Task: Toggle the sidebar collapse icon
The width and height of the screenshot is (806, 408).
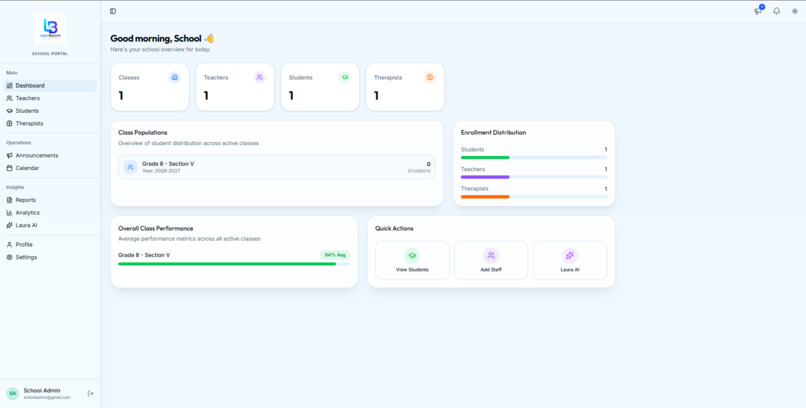Action: [x=113, y=11]
